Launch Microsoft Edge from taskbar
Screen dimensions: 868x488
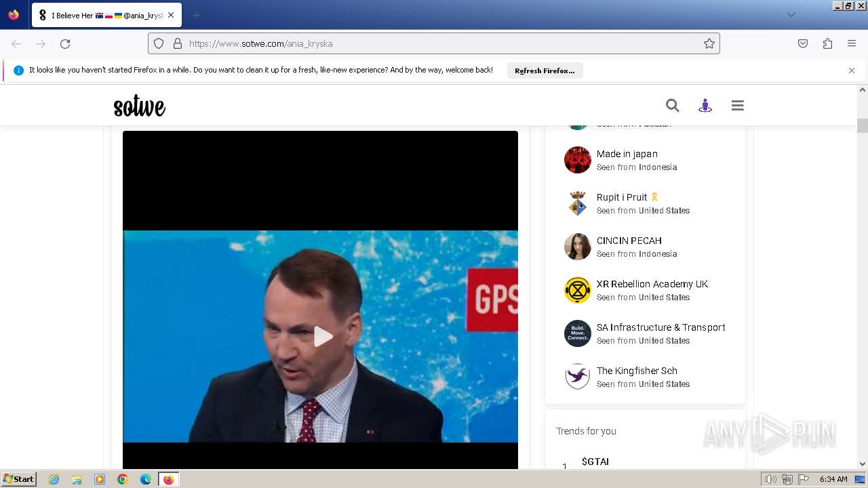146,479
